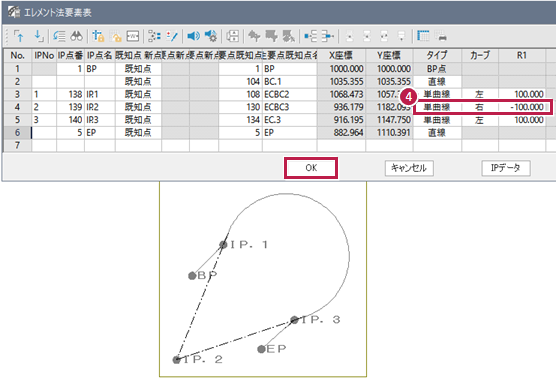556x378 pixels.
Task: Click the move row down arrow icon
Action: click(38, 36)
